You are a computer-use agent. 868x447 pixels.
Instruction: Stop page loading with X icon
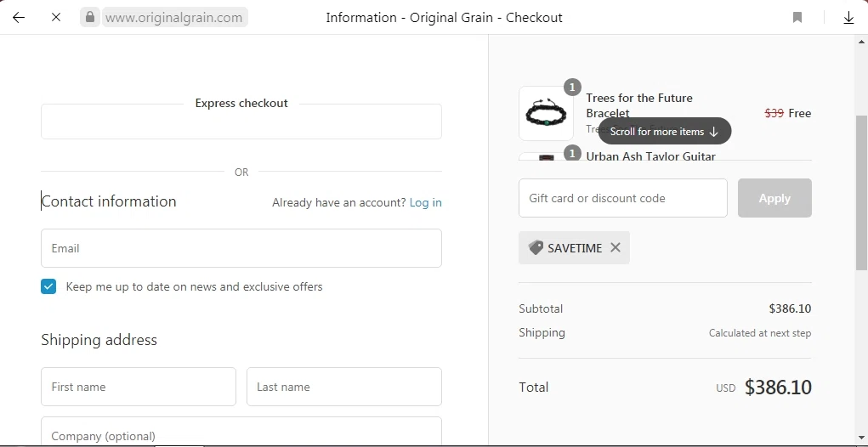click(56, 17)
